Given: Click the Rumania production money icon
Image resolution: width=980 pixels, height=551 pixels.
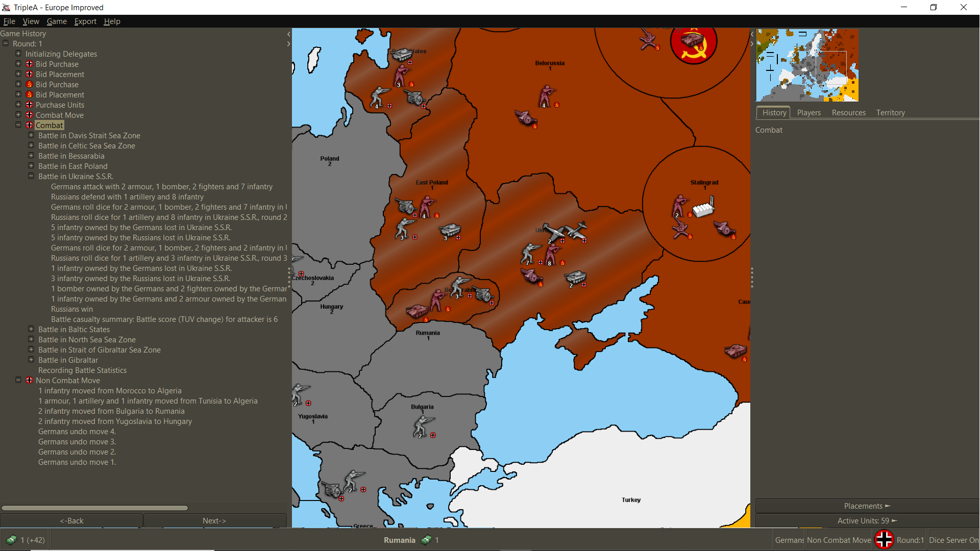Looking at the screenshot, I should click(x=426, y=540).
